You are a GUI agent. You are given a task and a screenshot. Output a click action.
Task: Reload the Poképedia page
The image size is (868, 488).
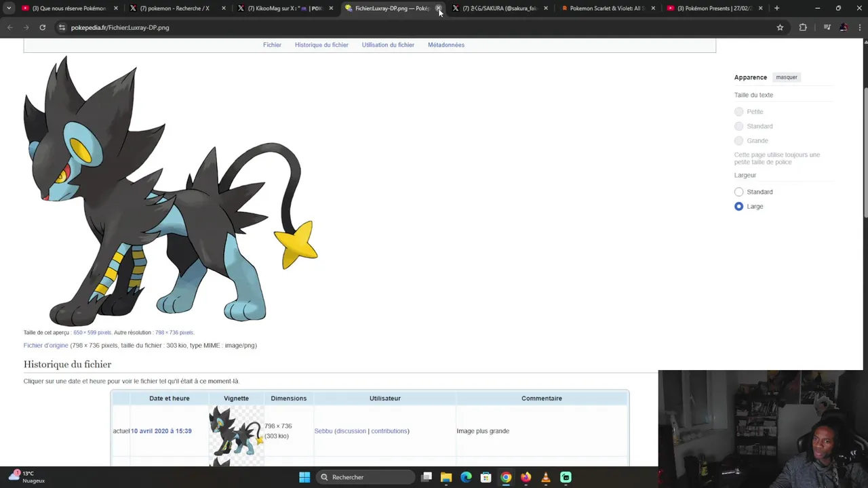point(42,28)
